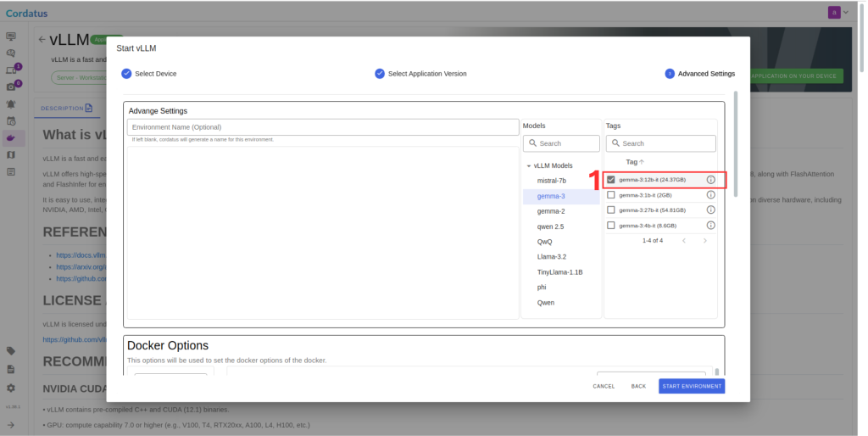Go back using arrow beside vLLM title
Screen dimensions: 868x436
pyautogui.click(x=42, y=39)
